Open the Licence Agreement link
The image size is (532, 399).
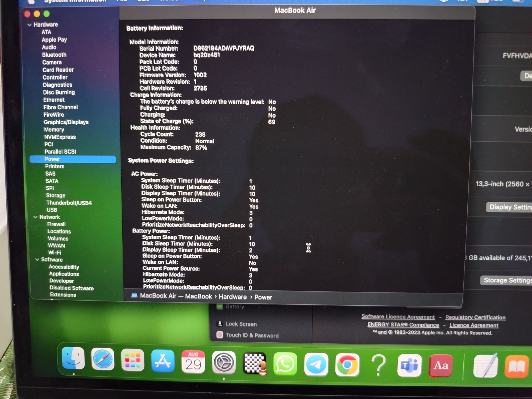tap(474, 325)
